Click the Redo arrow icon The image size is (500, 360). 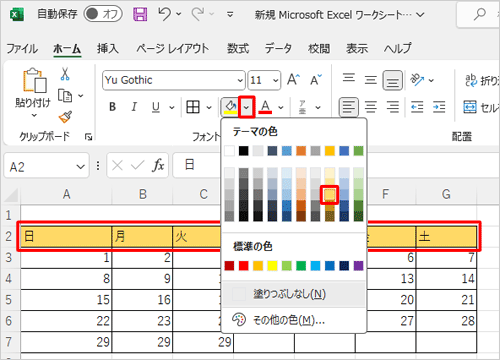pos(198,14)
